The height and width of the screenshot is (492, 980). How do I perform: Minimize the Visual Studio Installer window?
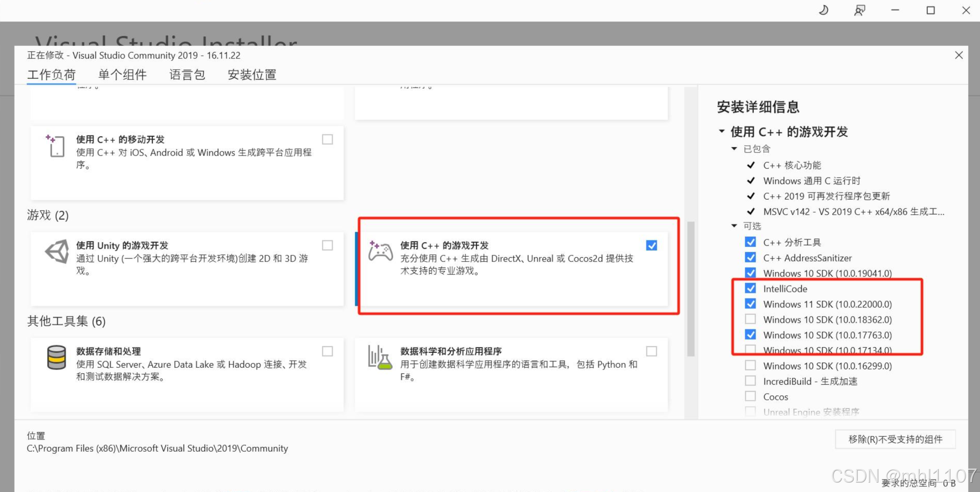pyautogui.click(x=895, y=10)
